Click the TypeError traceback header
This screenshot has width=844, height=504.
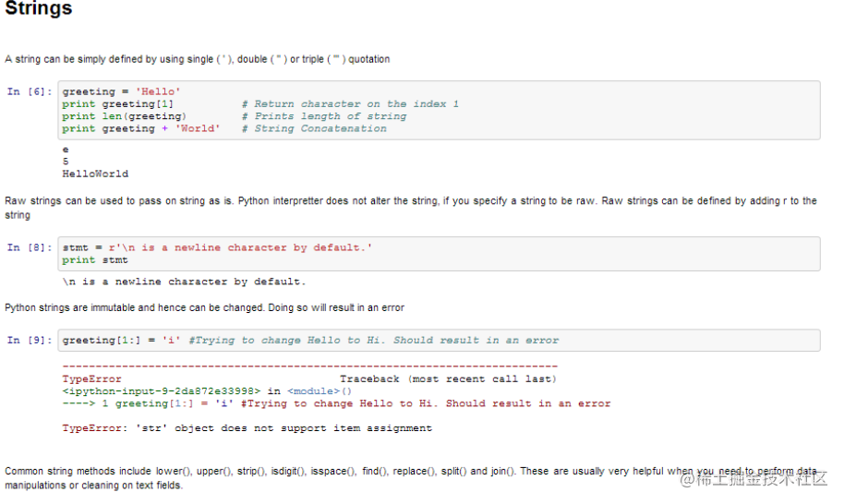pos(309,378)
